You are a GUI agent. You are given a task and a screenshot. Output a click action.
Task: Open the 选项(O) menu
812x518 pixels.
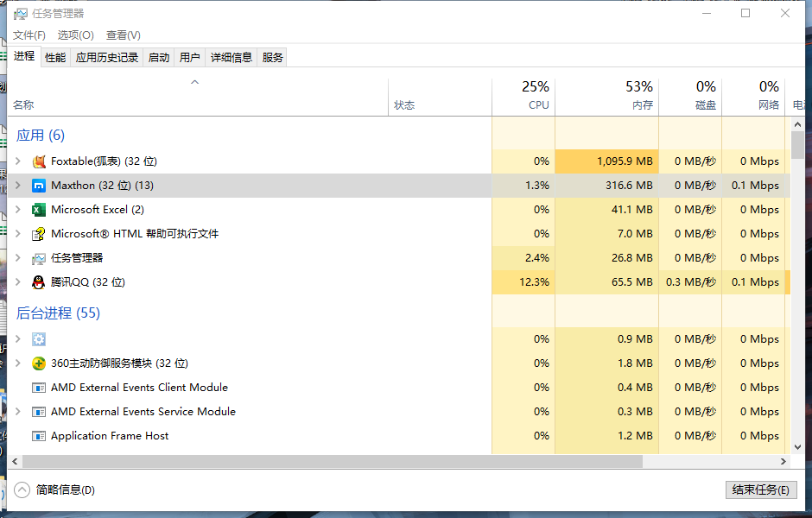click(76, 35)
